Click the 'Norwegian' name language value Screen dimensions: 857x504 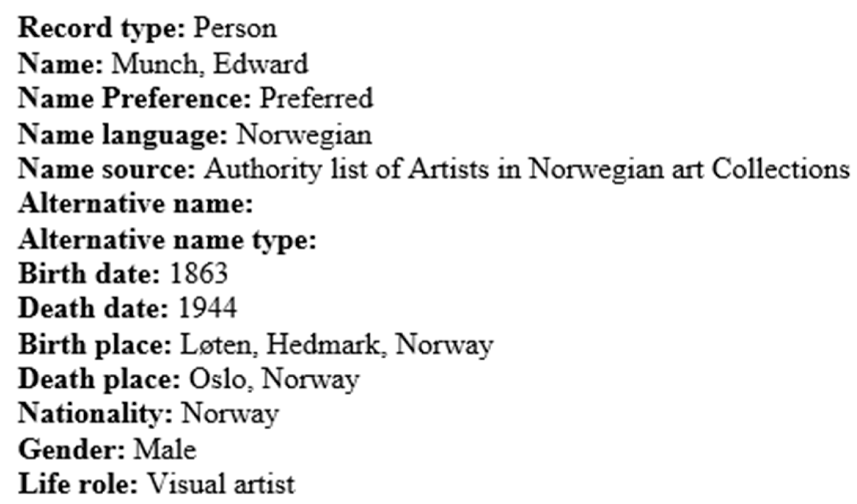click(304, 135)
